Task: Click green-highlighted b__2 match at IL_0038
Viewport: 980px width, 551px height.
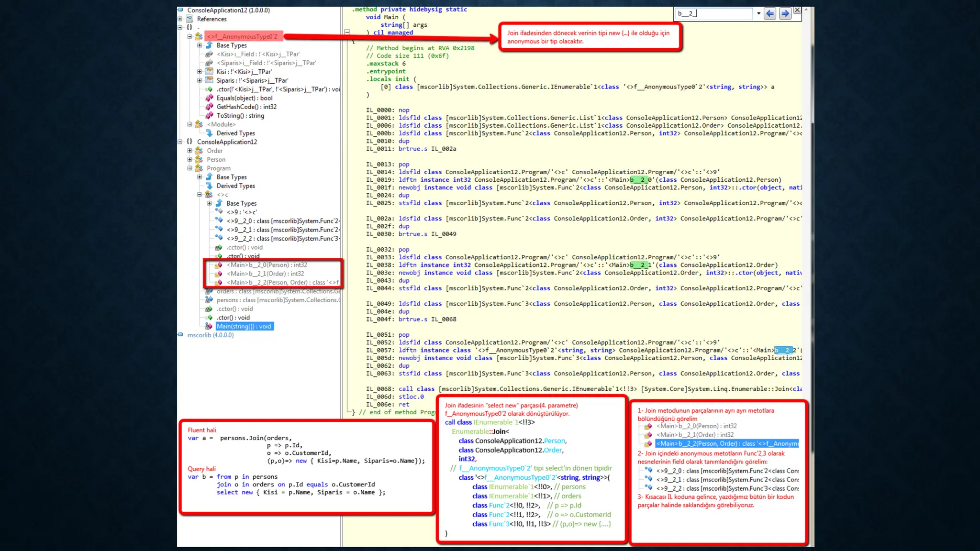Action: tap(639, 265)
